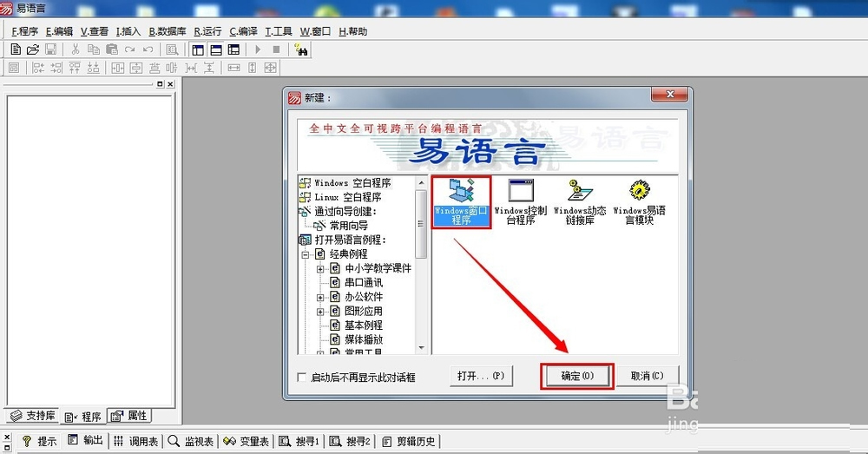Open the V.查看 menu

[94, 31]
